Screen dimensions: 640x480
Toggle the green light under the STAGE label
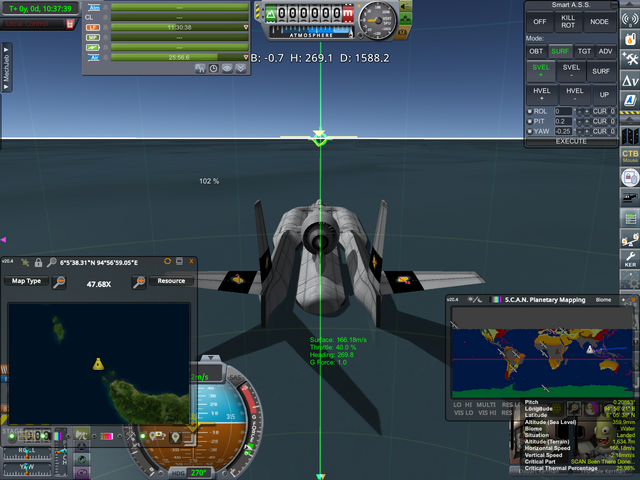[x=11, y=437]
